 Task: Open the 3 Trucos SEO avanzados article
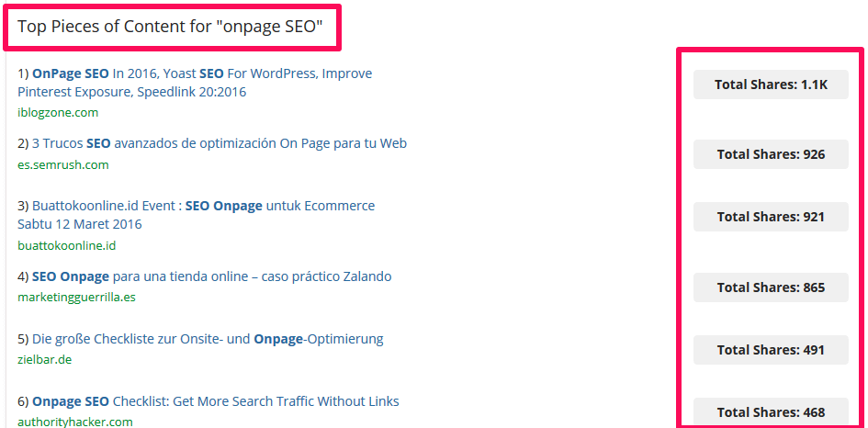(220, 144)
